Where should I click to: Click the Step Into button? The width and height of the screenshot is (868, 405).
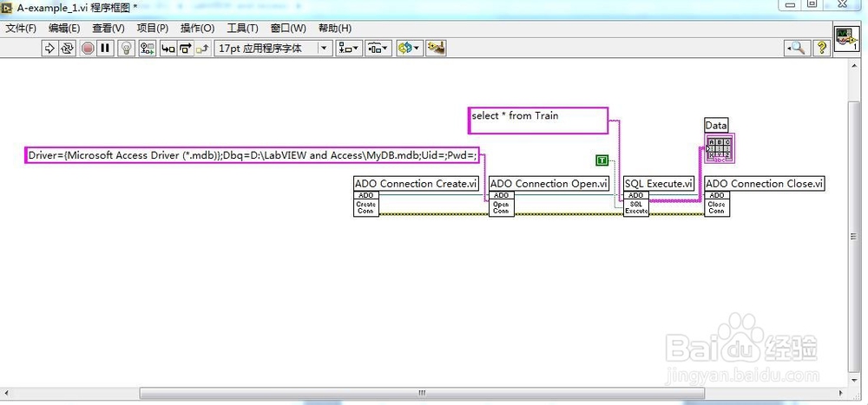(168, 49)
